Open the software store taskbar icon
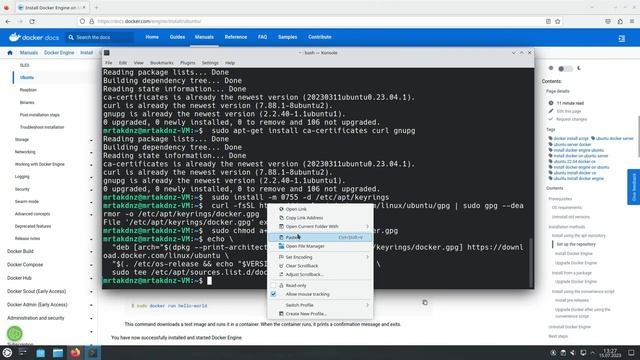Screen dimensions: 640x360 [40, 353]
